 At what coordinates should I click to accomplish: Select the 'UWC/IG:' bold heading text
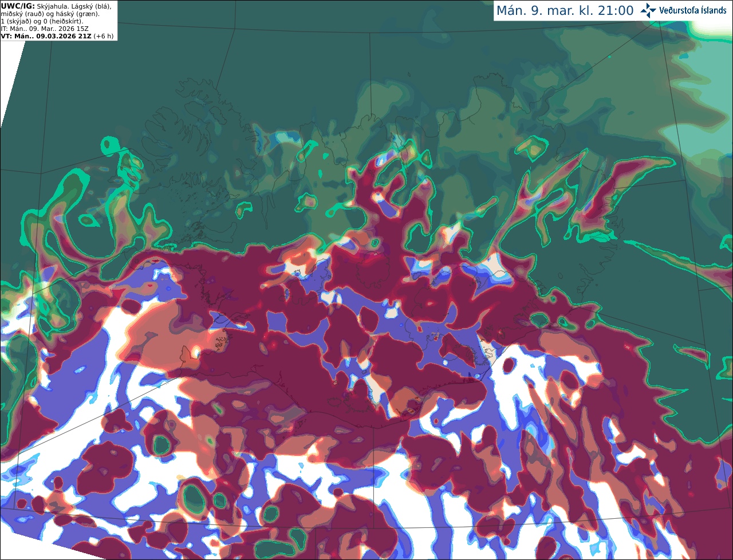tap(18, 6)
